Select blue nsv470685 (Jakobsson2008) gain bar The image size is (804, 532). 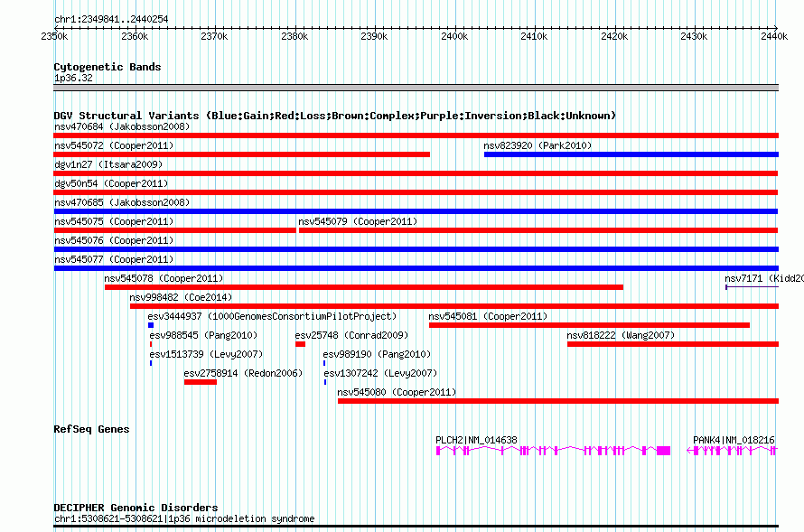tap(416, 211)
